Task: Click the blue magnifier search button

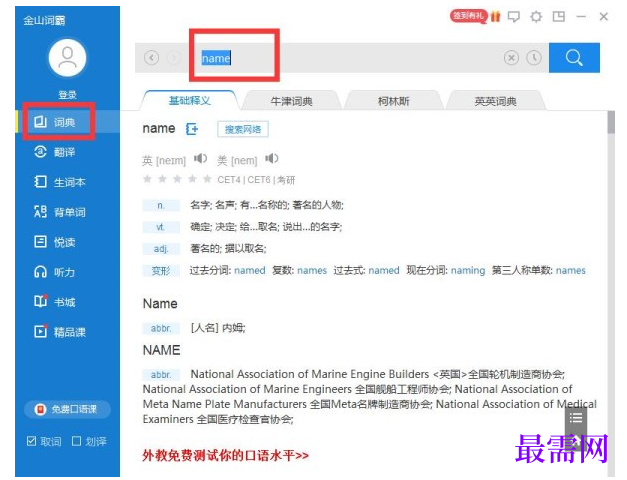Action: tap(574, 58)
